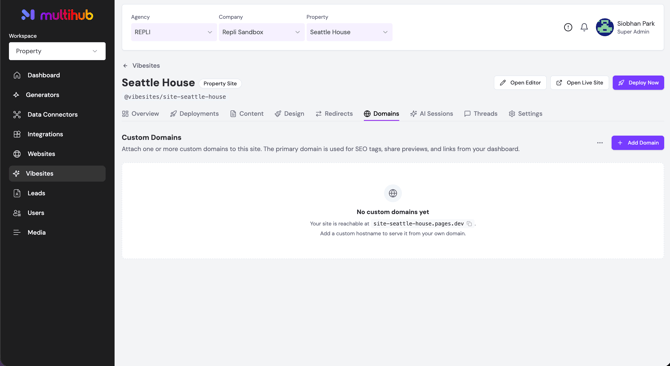Open notifications bell icon

[x=584, y=27]
